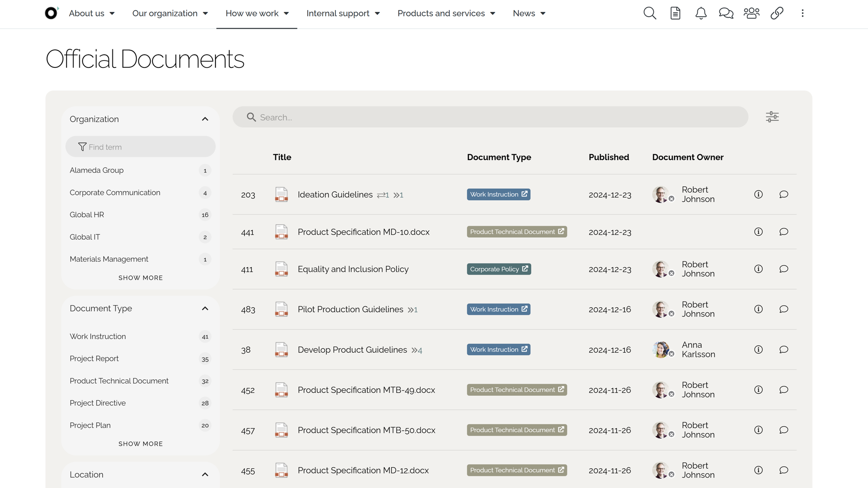This screenshot has width=868, height=488.
Task: Collapse the Document Type filter panel
Action: pyautogui.click(x=205, y=309)
